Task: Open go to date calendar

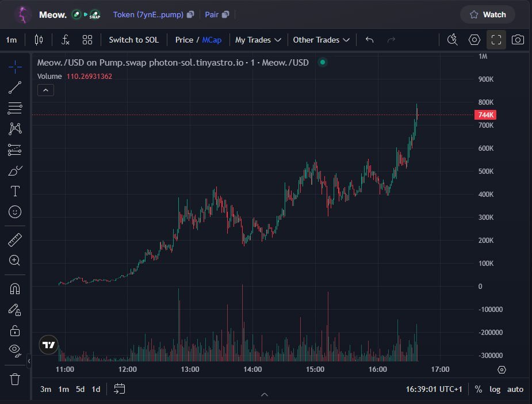Action: point(120,388)
